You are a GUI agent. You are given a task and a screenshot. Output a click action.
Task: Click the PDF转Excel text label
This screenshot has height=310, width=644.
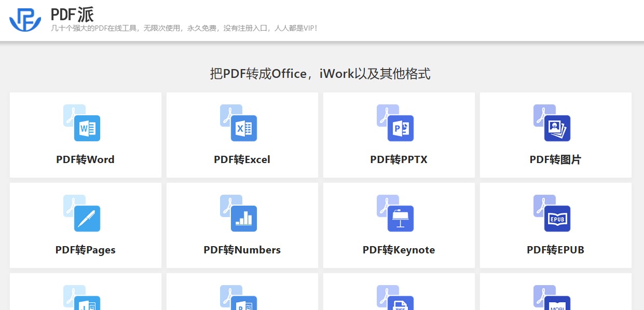[242, 159]
